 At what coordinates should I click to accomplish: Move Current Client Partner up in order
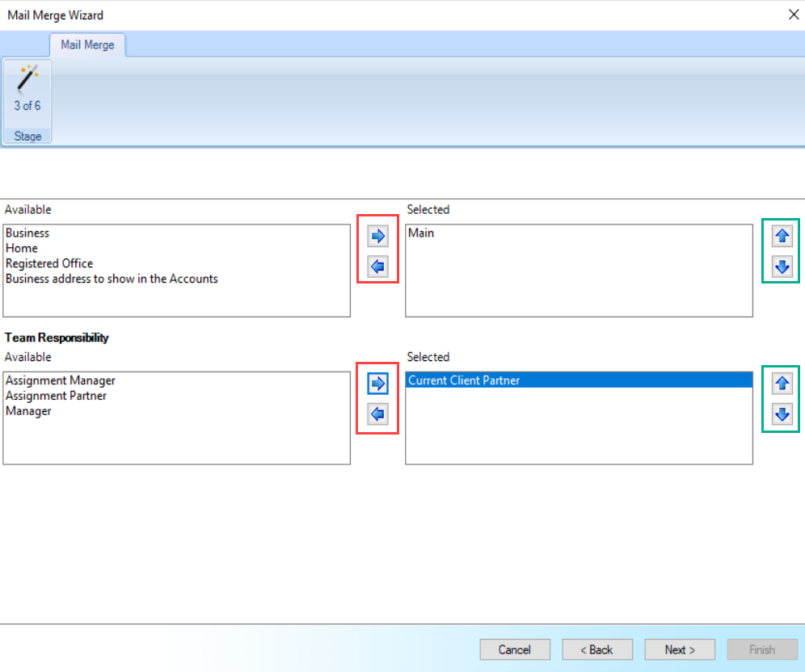pyautogui.click(x=782, y=383)
